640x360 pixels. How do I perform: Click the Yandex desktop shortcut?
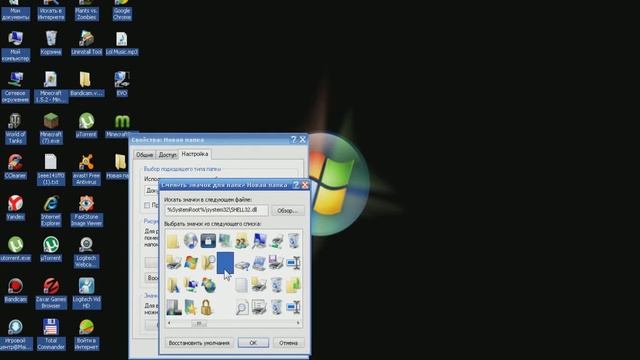pyautogui.click(x=16, y=208)
